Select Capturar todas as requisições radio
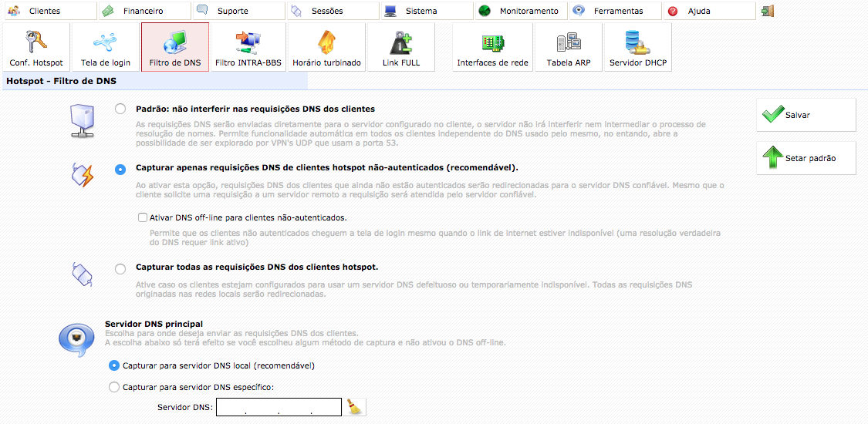Viewport: 868px width, 424px height. 120,269
